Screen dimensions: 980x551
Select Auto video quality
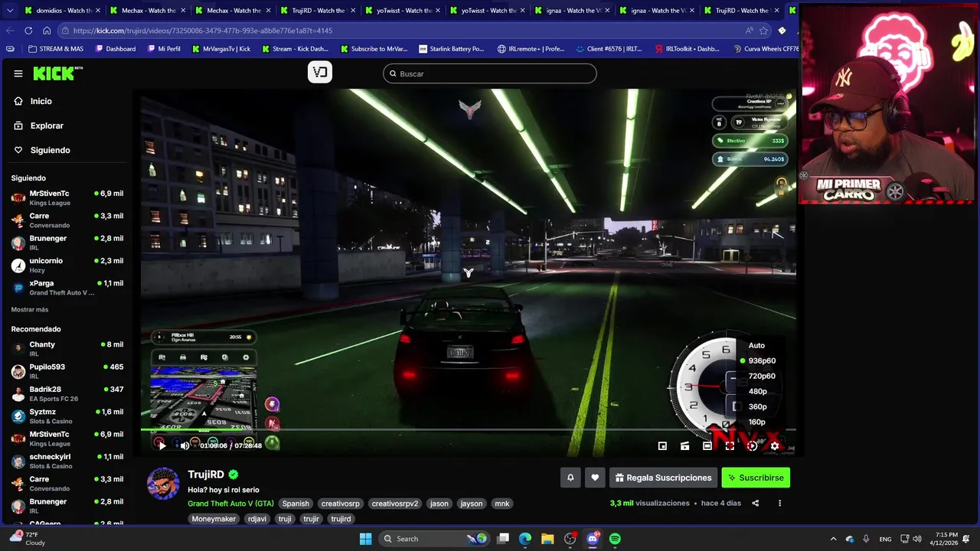(x=756, y=345)
